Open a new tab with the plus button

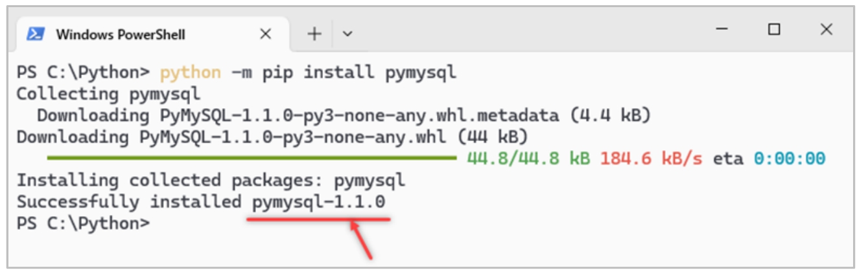click(314, 34)
